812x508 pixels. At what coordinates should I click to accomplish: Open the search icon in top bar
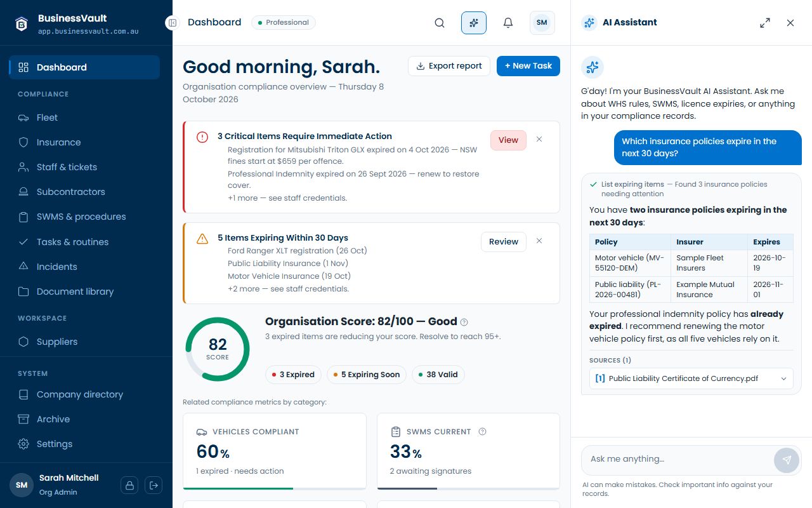[x=440, y=23]
